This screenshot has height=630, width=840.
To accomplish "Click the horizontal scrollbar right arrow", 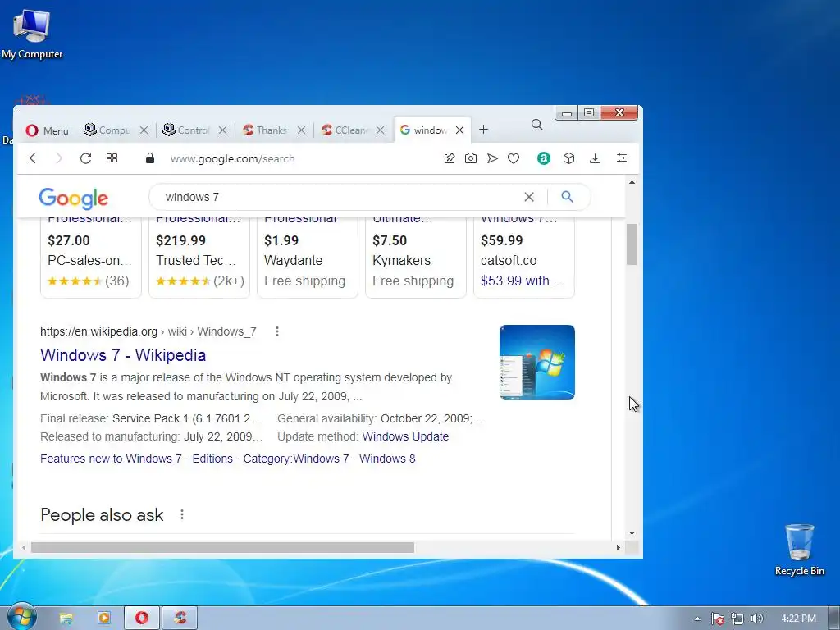I will click(619, 547).
